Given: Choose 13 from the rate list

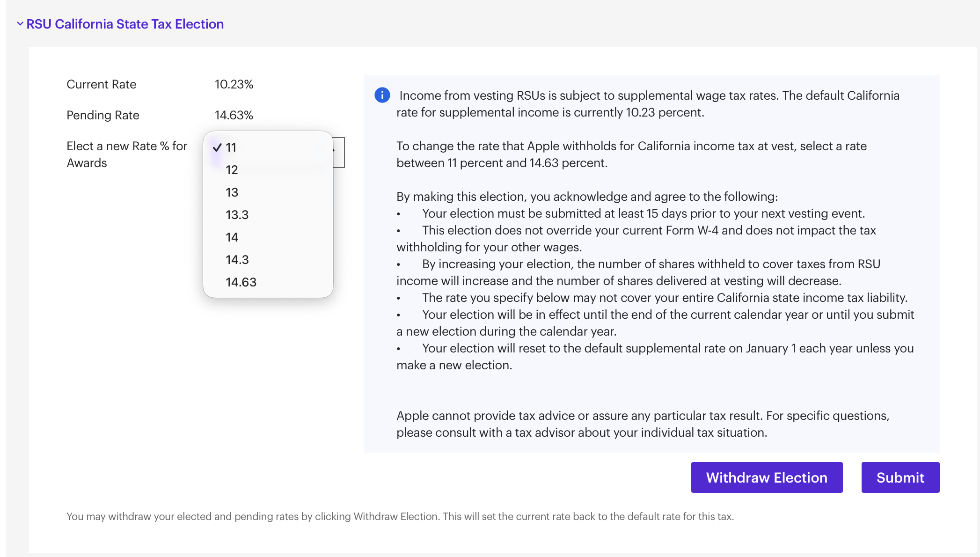Looking at the screenshot, I should 232,192.
